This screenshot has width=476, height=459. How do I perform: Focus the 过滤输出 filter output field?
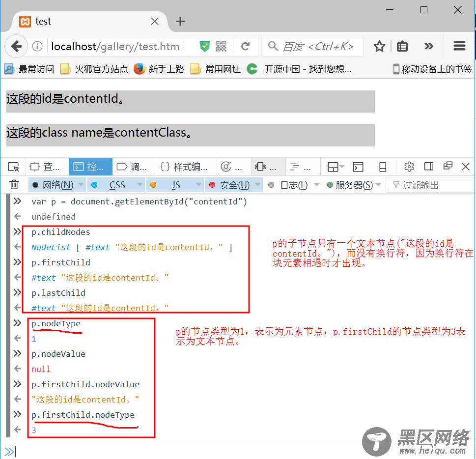point(430,185)
